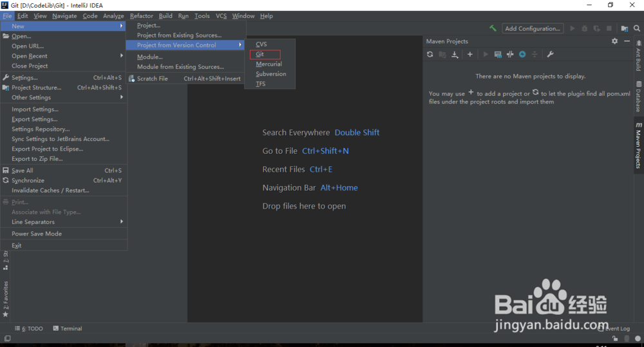Open Maven Settings wrench icon

tap(551, 54)
